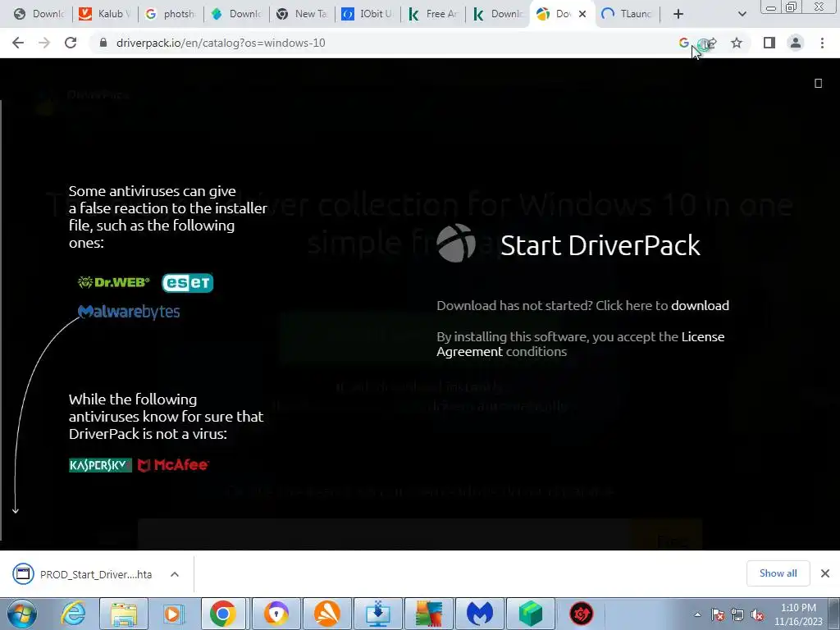Close the downloads bar

tap(825, 573)
